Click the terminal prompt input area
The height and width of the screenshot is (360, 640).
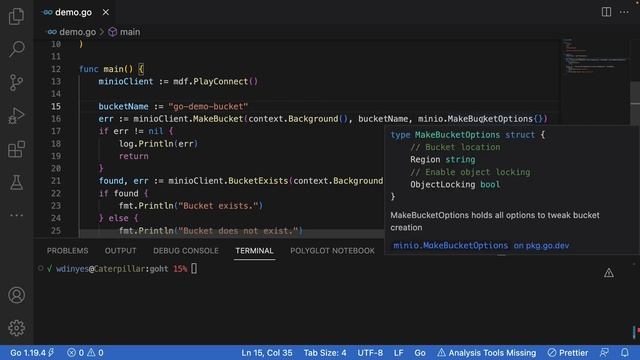coord(194,269)
